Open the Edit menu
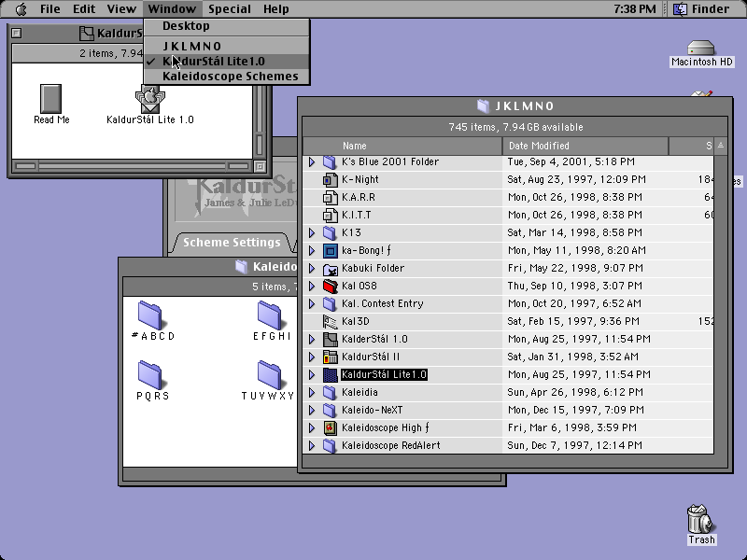The image size is (747, 560). [84, 8]
